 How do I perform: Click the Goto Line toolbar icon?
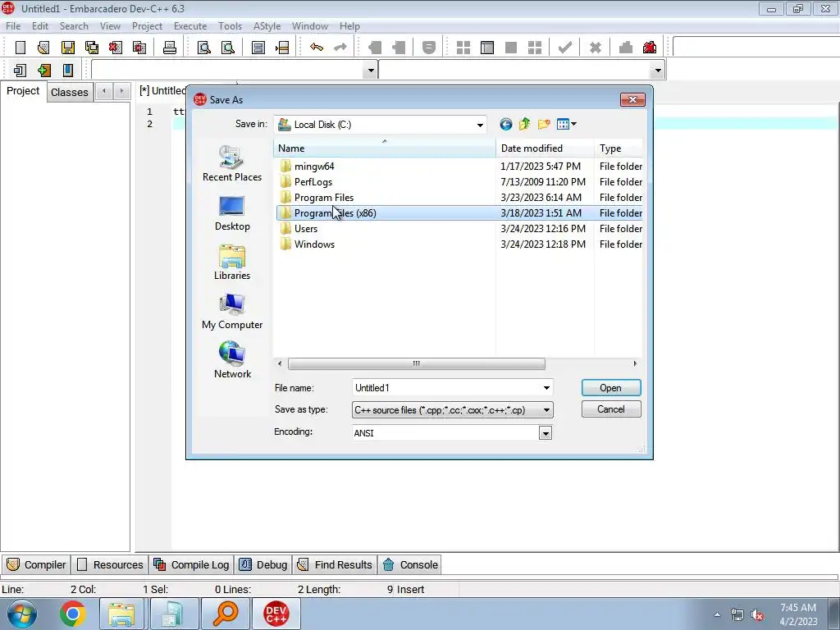[282, 48]
